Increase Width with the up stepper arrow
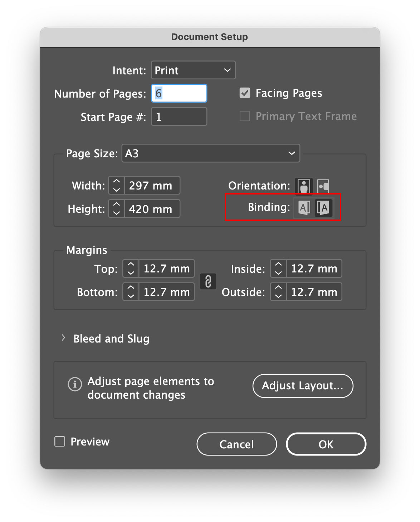 (116, 181)
